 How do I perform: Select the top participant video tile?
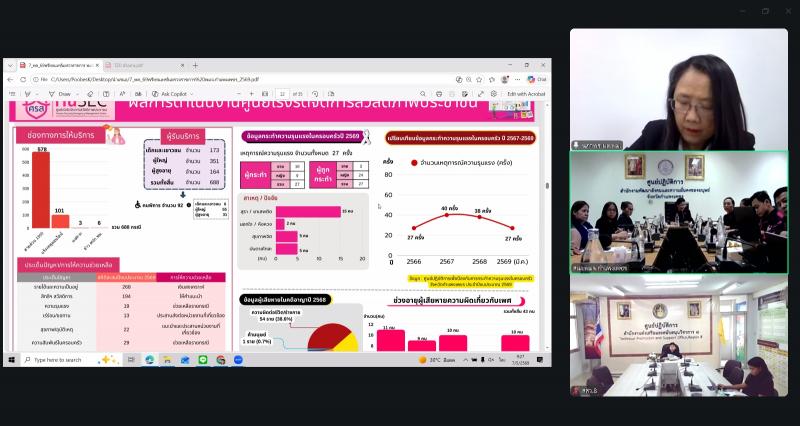click(679, 89)
